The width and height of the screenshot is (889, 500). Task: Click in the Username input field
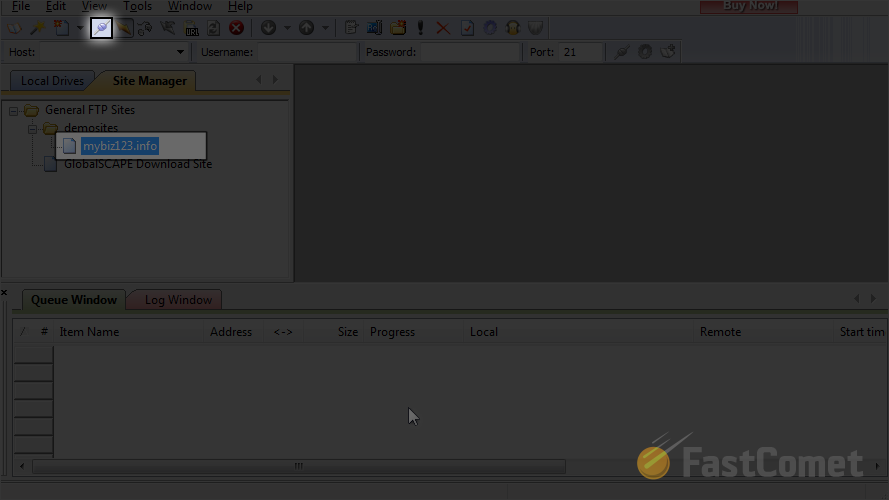point(305,52)
